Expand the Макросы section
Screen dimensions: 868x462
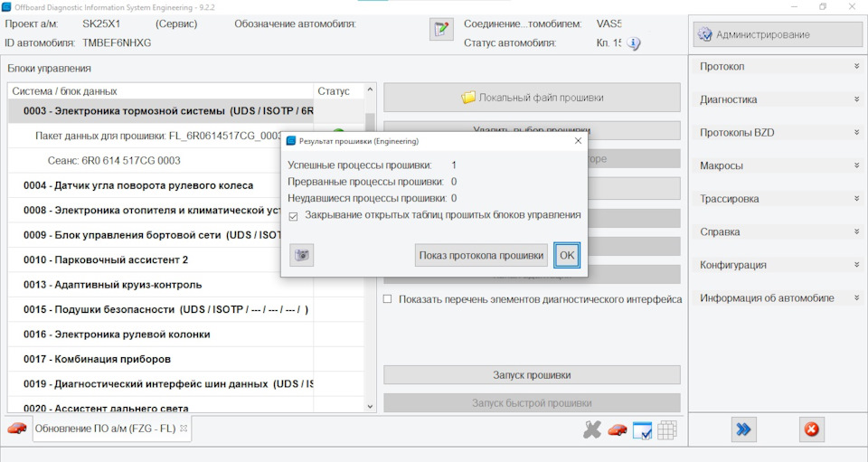(778, 166)
